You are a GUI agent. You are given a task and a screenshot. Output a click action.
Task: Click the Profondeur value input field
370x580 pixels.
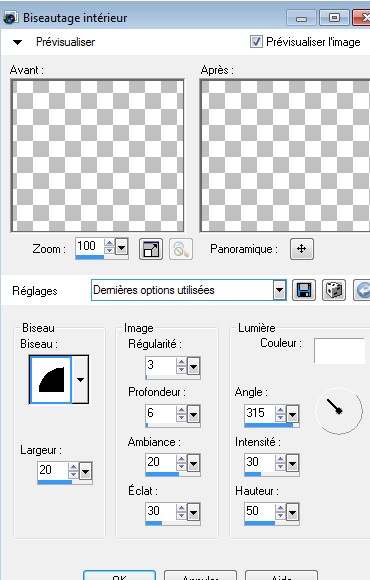pyautogui.click(x=161, y=413)
